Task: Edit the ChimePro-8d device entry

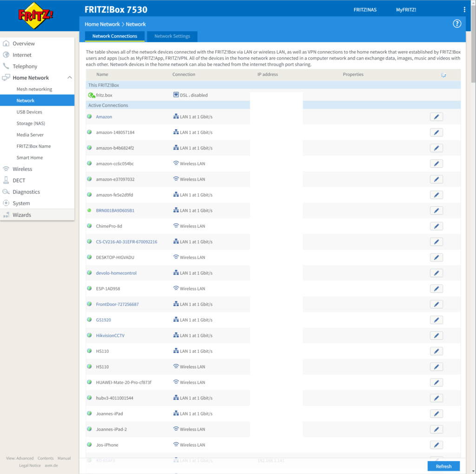Action: 436,226
